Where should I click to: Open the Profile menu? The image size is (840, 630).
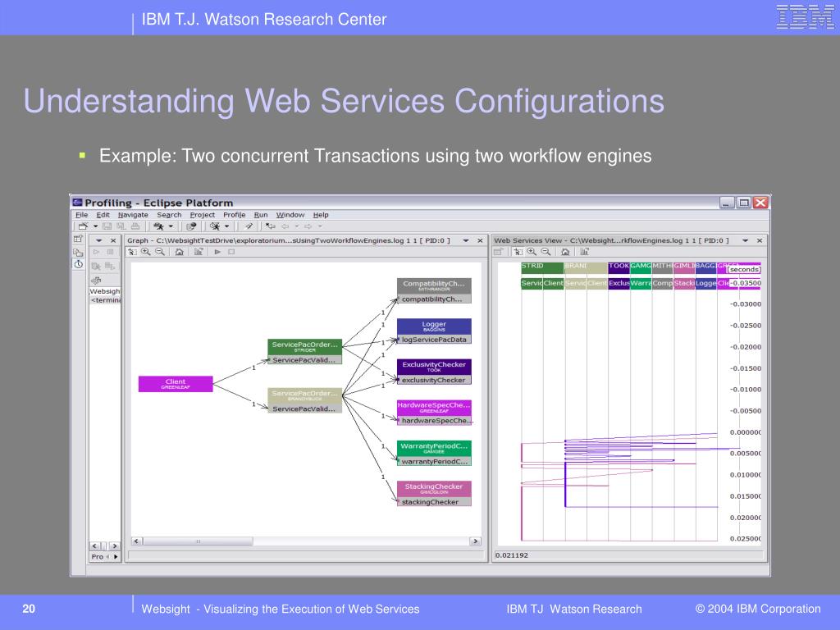click(x=234, y=215)
